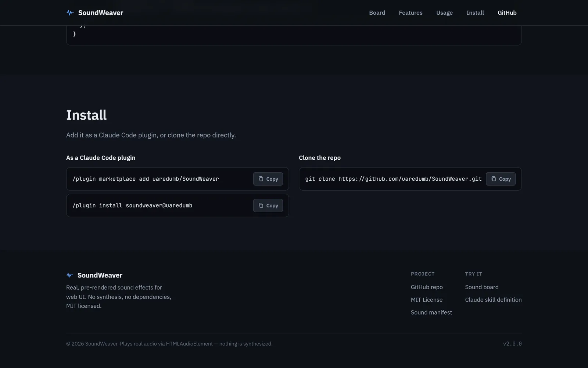Screen dimensions: 588x368
Task: Click the 2026 SoundWeaver copyright line
Action: (x=169, y=344)
